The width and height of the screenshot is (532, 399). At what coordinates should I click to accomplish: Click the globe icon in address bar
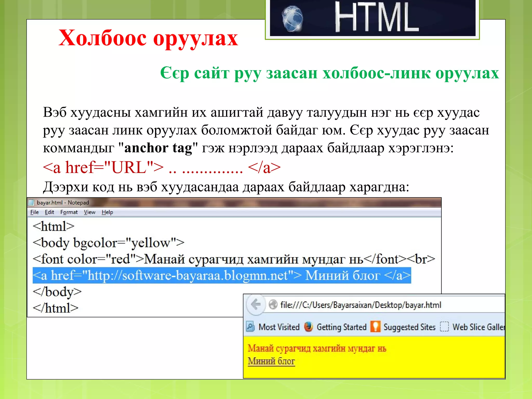coord(273,304)
